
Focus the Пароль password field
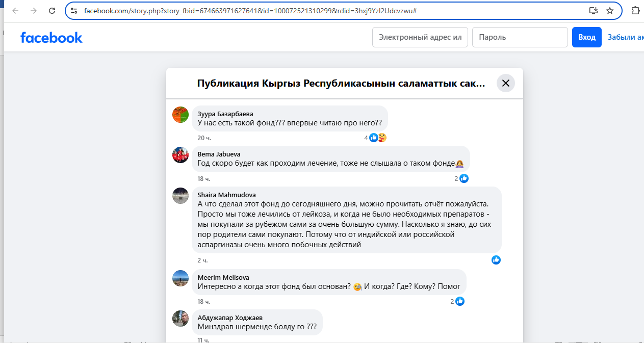point(520,37)
